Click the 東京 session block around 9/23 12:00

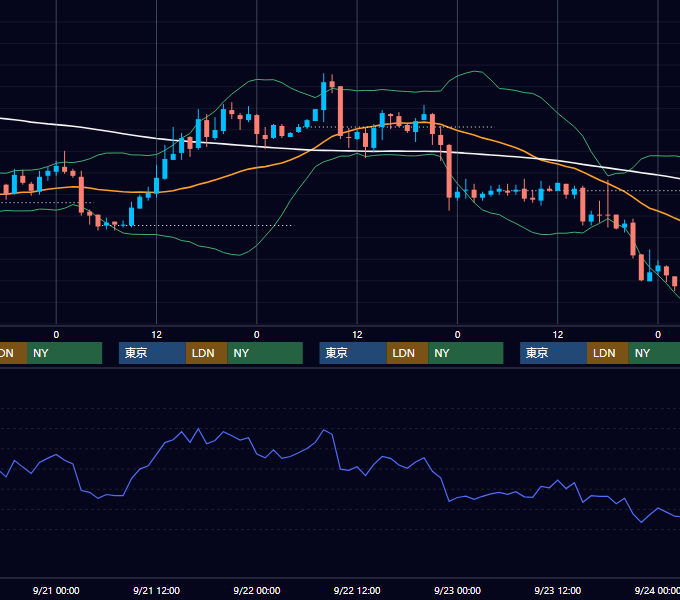pyautogui.click(x=553, y=353)
